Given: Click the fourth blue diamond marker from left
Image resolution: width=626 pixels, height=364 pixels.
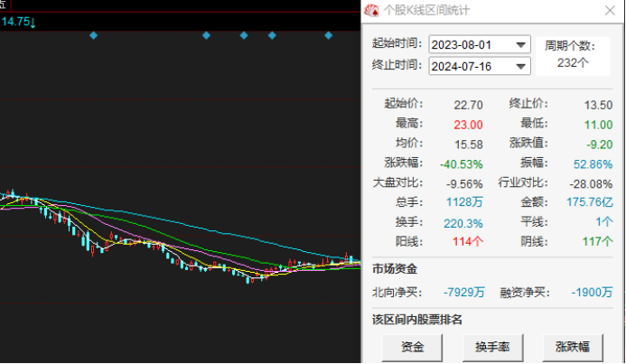Looking at the screenshot, I should [x=272, y=35].
